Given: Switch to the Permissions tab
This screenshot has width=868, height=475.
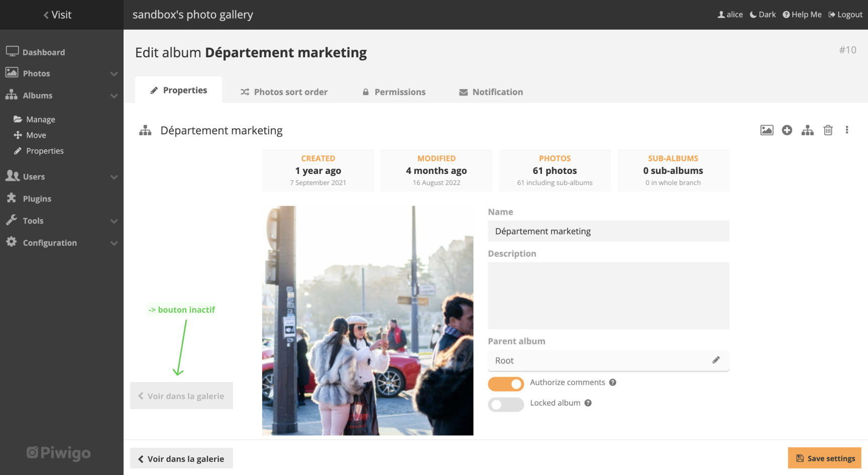Looking at the screenshot, I should (394, 91).
